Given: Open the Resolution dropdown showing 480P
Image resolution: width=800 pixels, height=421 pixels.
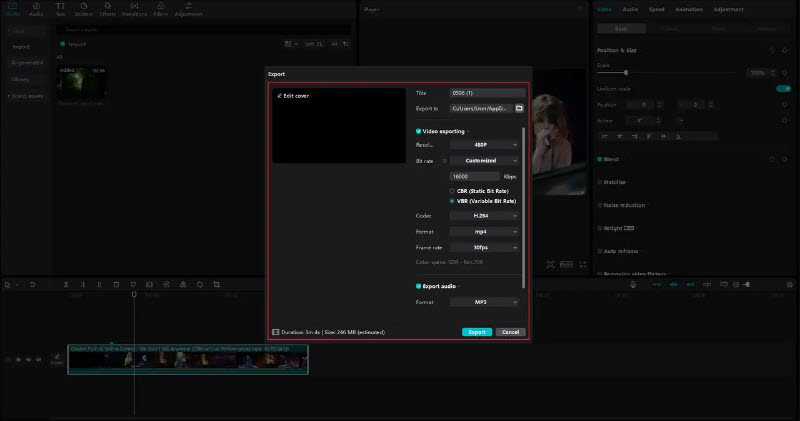Looking at the screenshot, I should coord(485,145).
